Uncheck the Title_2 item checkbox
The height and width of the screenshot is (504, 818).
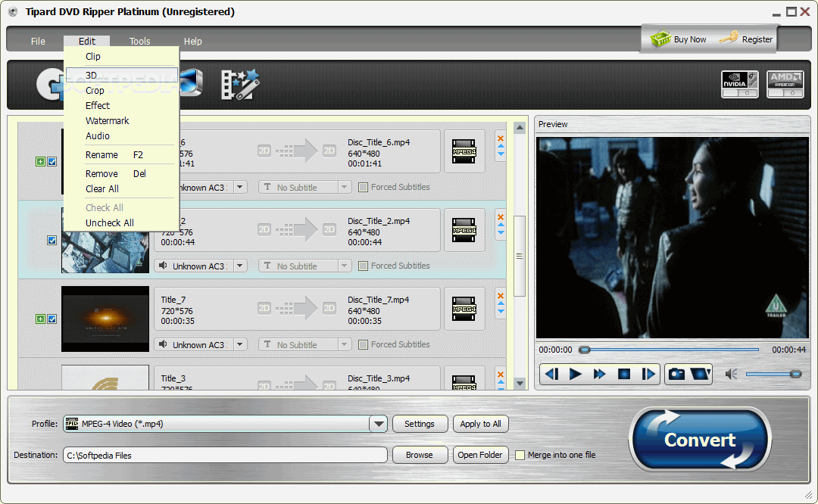pyautogui.click(x=52, y=241)
